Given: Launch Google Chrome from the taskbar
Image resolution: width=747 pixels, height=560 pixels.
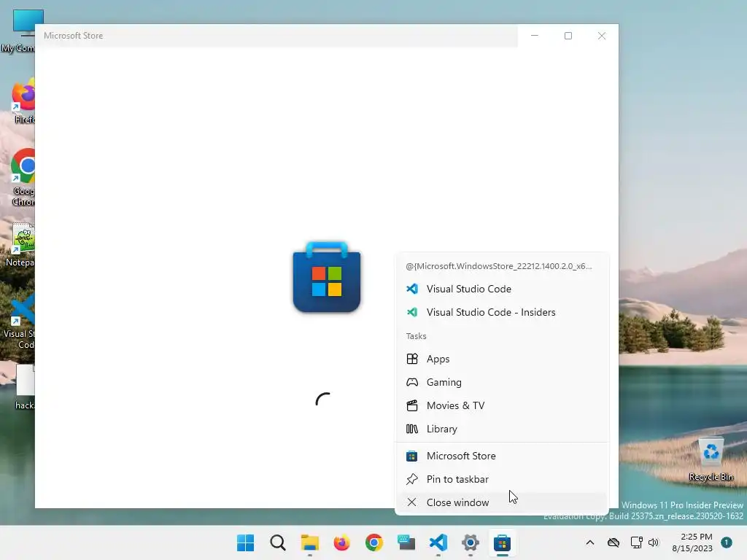Looking at the screenshot, I should 374,542.
